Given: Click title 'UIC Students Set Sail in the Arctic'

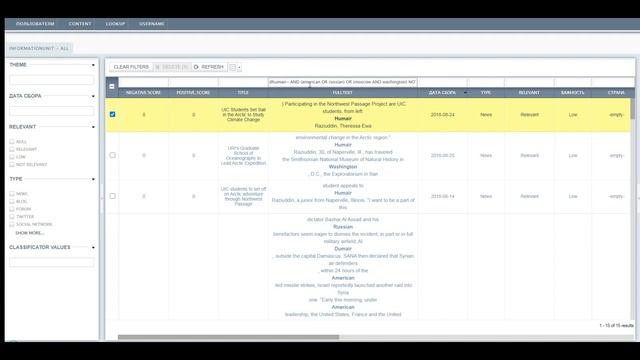Looking at the screenshot, I should click(x=243, y=115).
